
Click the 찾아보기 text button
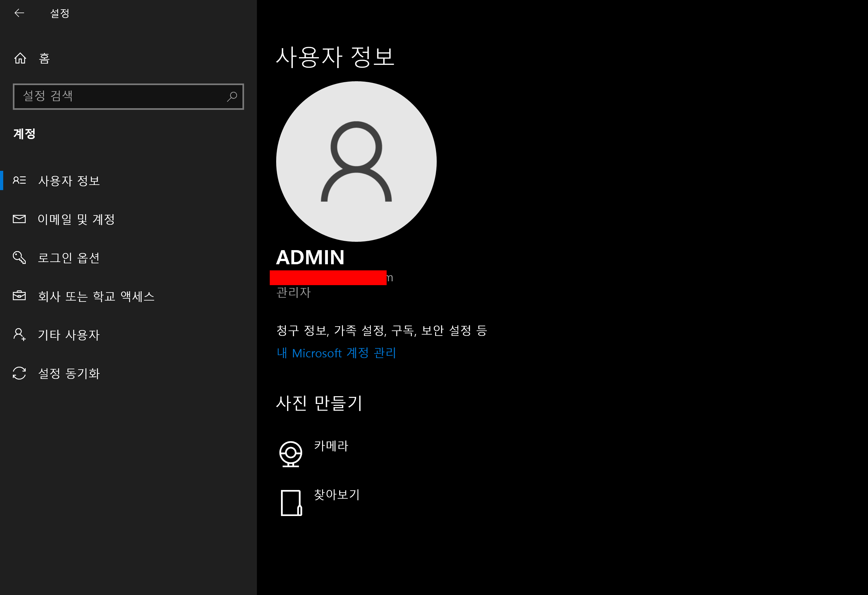(x=337, y=494)
